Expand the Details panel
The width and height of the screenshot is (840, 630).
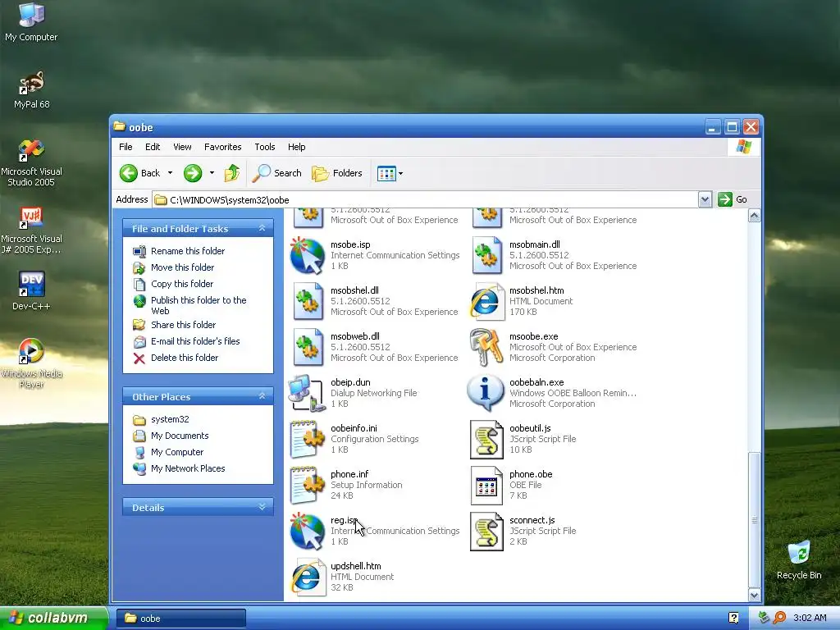click(262, 507)
